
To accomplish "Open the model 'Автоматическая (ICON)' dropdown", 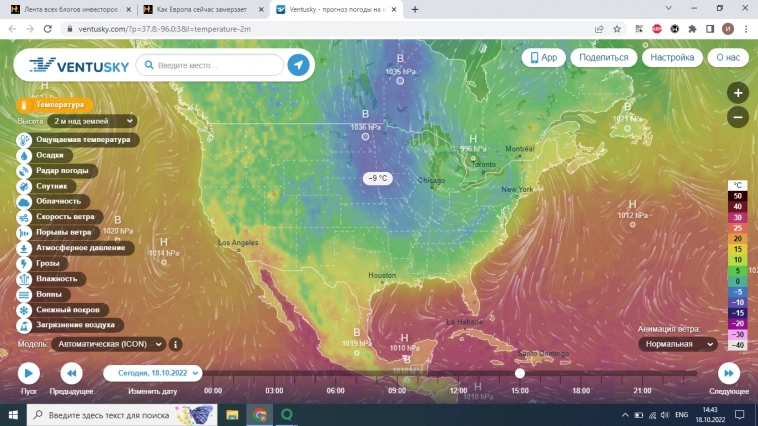I will pyautogui.click(x=109, y=344).
